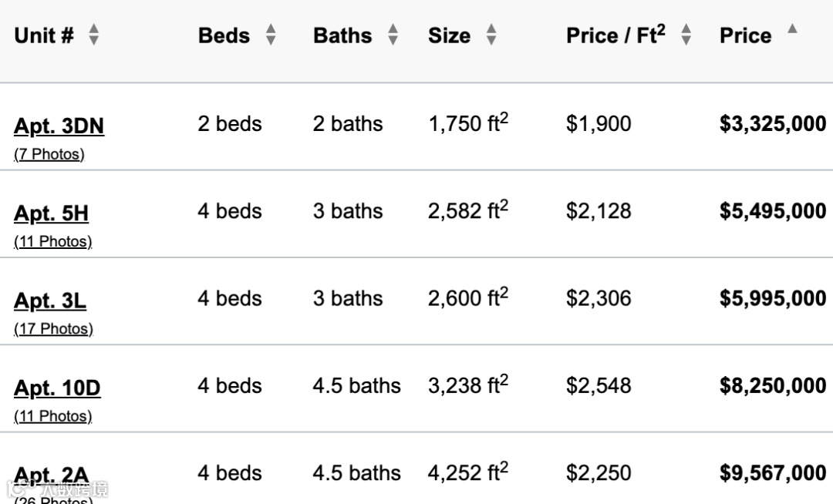The width and height of the screenshot is (833, 504).
Task: Select the $8,250,000 price cell
Action: click(772, 386)
